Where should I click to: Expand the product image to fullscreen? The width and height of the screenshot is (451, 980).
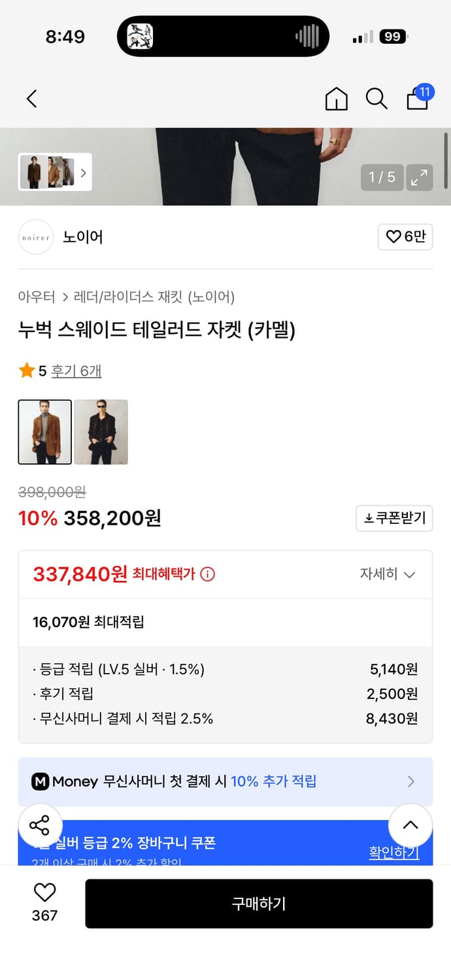click(x=419, y=177)
